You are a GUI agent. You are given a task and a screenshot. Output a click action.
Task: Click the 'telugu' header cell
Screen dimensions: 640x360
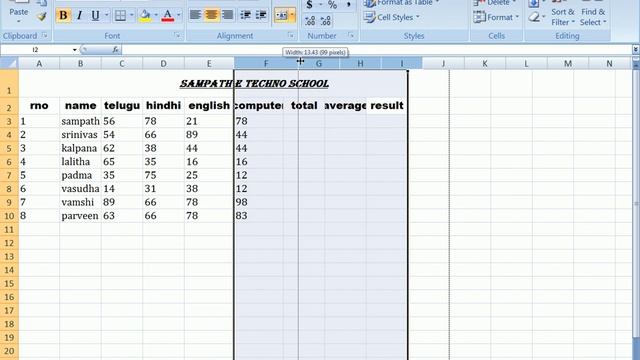122,106
